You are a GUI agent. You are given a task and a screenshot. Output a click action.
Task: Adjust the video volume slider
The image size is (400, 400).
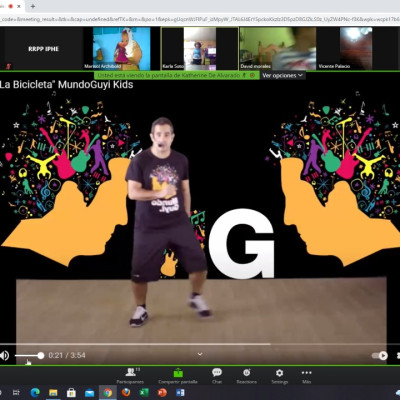[x=29, y=356]
